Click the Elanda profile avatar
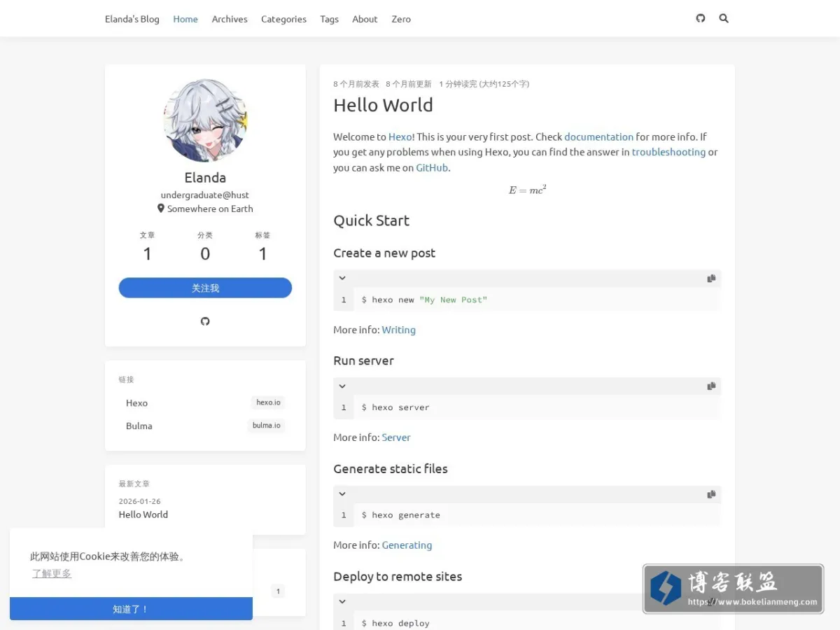 (x=205, y=120)
